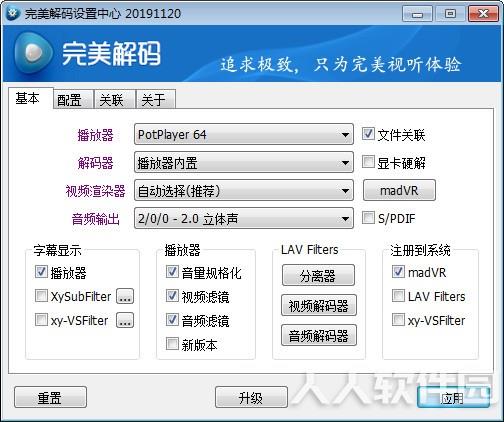Click the app icon in the title bar

(x=13, y=14)
